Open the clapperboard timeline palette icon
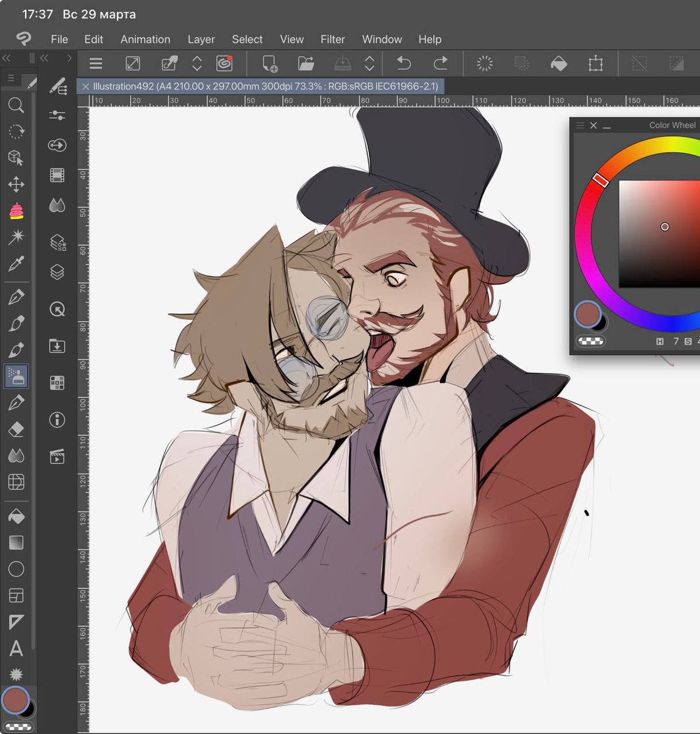 click(58, 456)
